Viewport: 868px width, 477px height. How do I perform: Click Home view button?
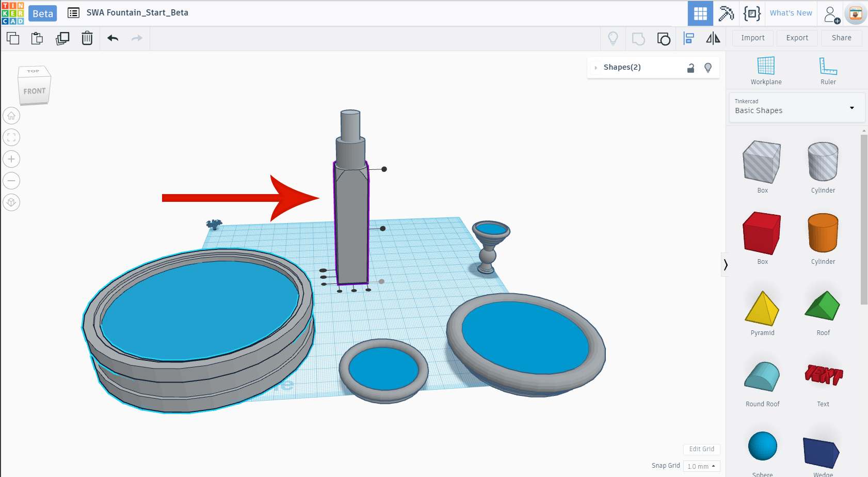click(x=11, y=116)
